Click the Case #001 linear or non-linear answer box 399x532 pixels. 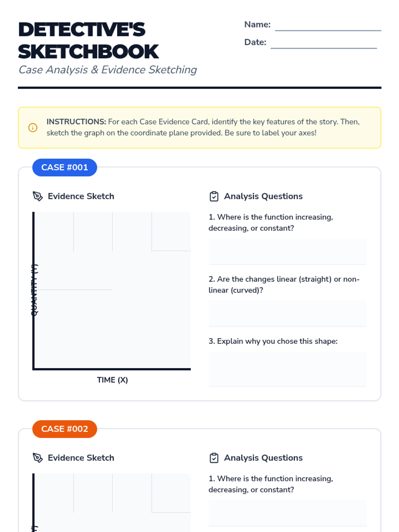coord(288,314)
